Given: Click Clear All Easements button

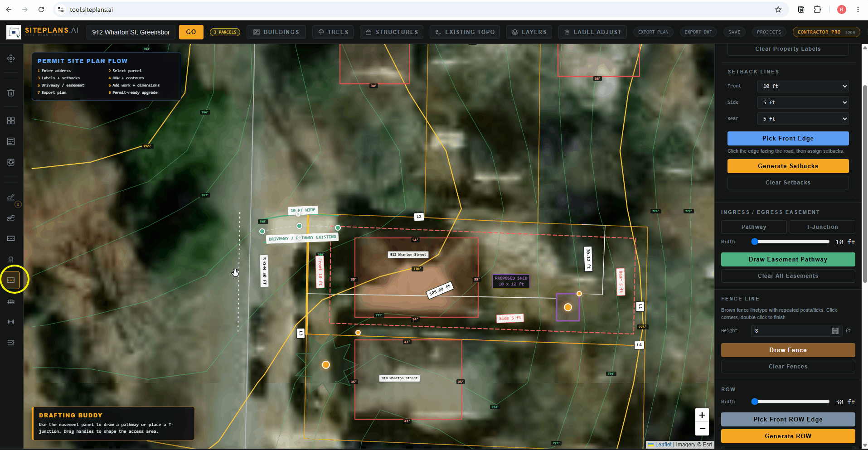Looking at the screenshot, I should [788, 276].
